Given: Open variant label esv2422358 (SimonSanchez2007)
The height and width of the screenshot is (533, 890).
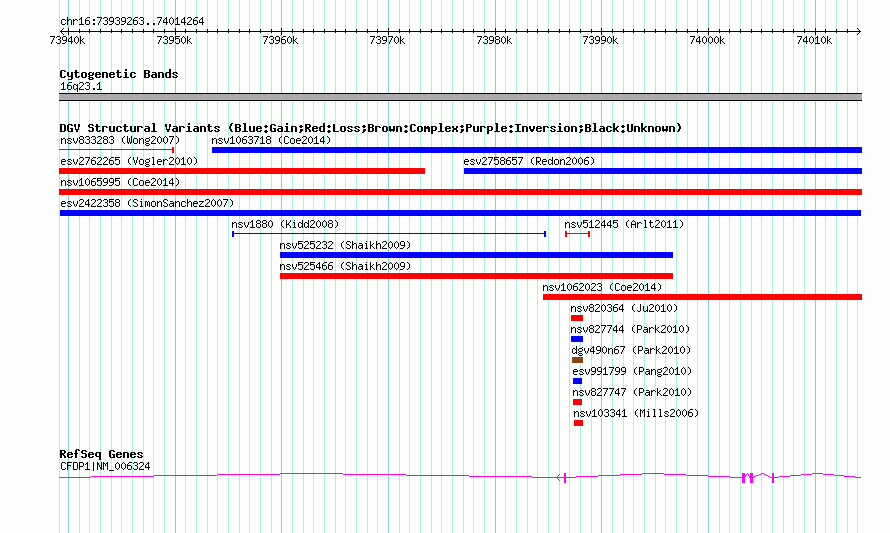Looking at the screenshot, I should click(x=147, y=203).
